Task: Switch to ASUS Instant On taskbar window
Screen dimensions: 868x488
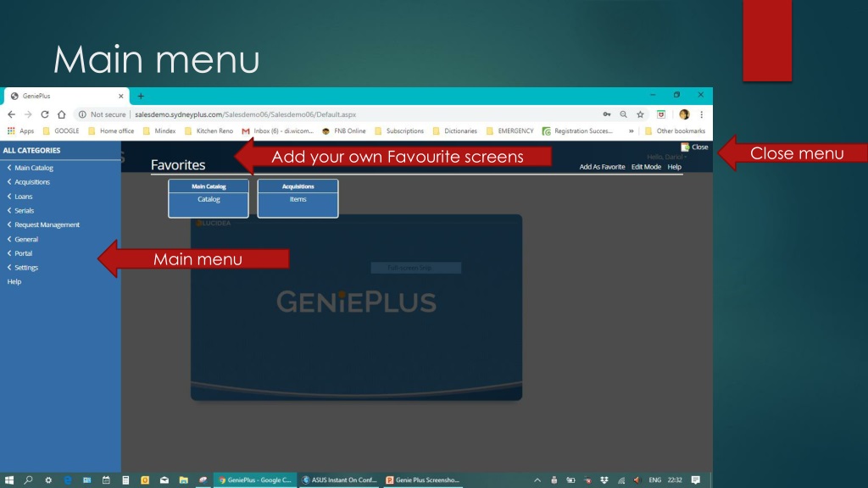Action: click(x=339, y=480)
